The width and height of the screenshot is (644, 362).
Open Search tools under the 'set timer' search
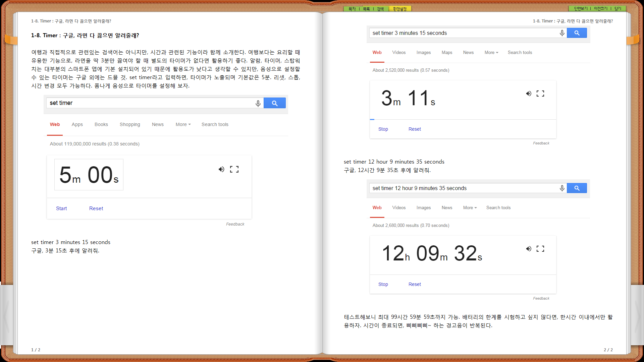[215, 124]
